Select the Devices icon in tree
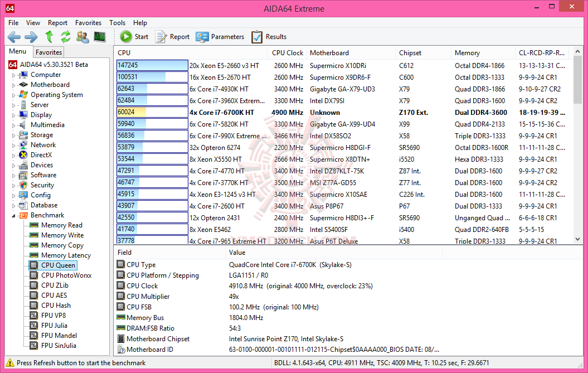The width and height of the screenshot is (588, 373). (23, 165)
